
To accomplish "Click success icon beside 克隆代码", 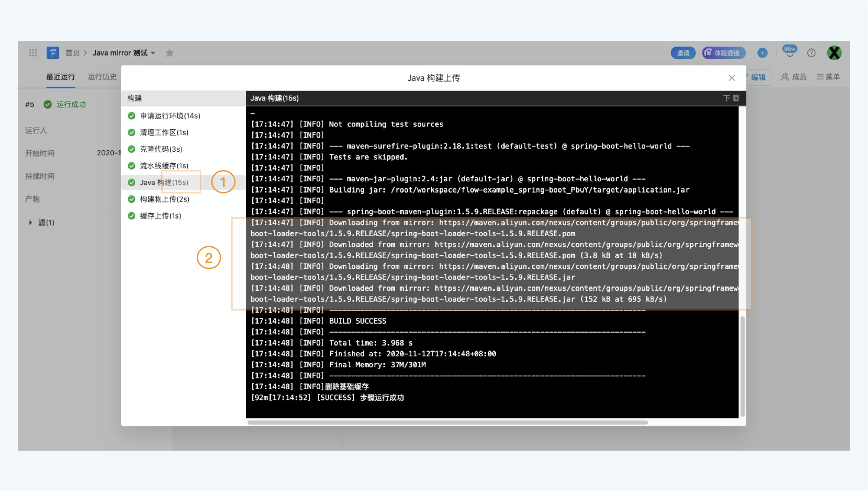I will click(x=132, y=149).
